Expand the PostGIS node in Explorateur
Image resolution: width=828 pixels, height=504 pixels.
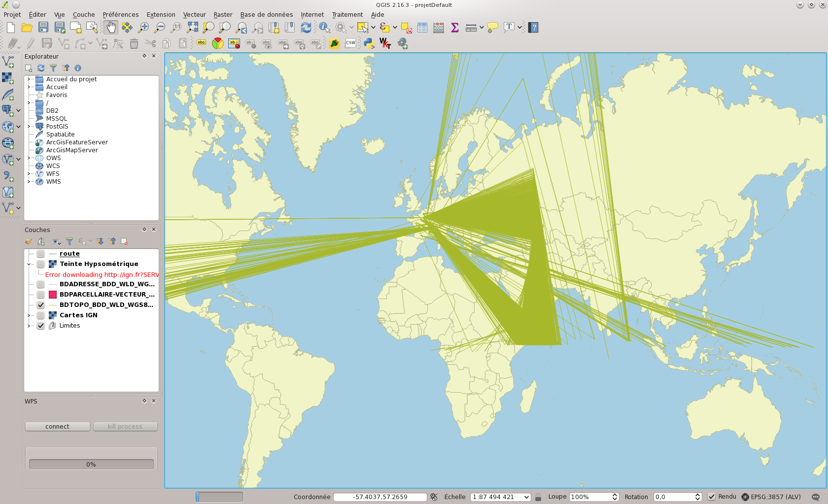(29, 127)
